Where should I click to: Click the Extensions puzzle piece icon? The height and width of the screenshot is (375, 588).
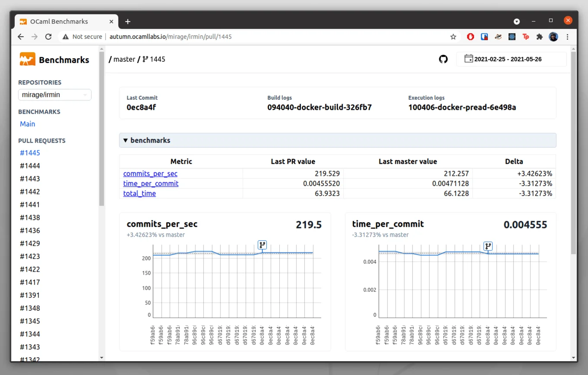tap(540, 37)
